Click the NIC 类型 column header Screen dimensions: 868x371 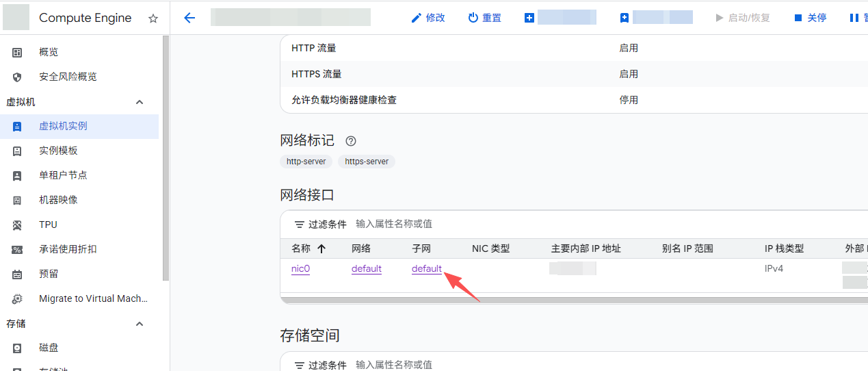tap(491, 248)
